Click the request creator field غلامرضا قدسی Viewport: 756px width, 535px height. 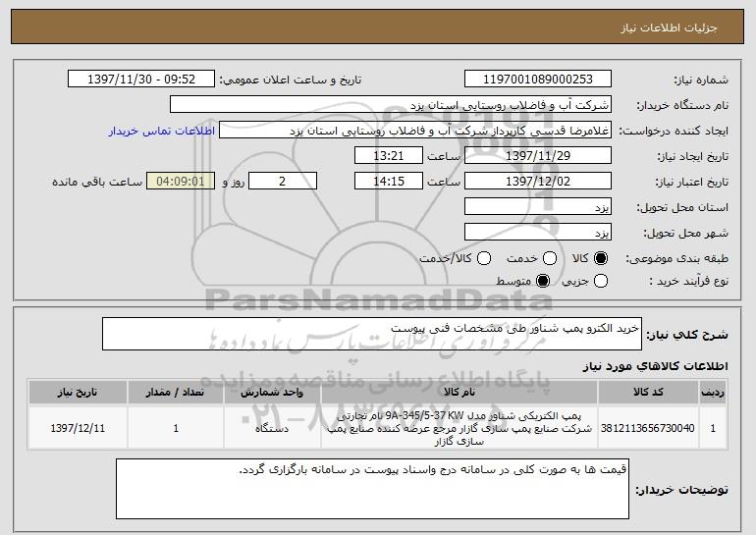[415, 131]
